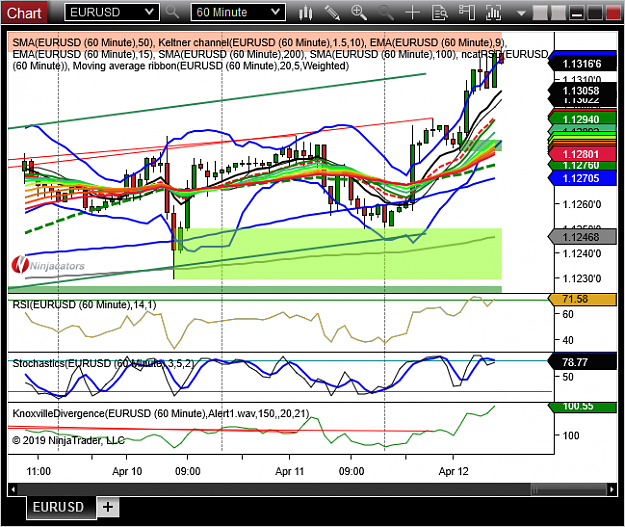Click the orange 71.58 RSI value marker

(x=582, y=299)
